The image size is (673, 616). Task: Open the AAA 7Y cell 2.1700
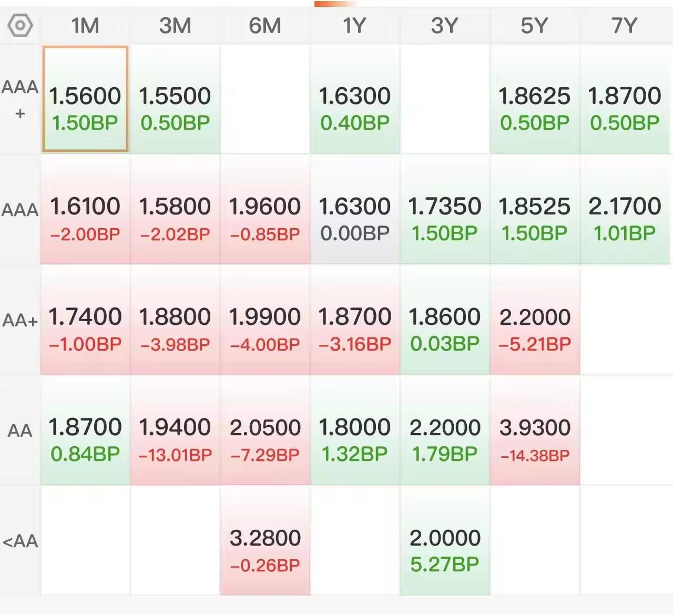[x=625, y=209]
